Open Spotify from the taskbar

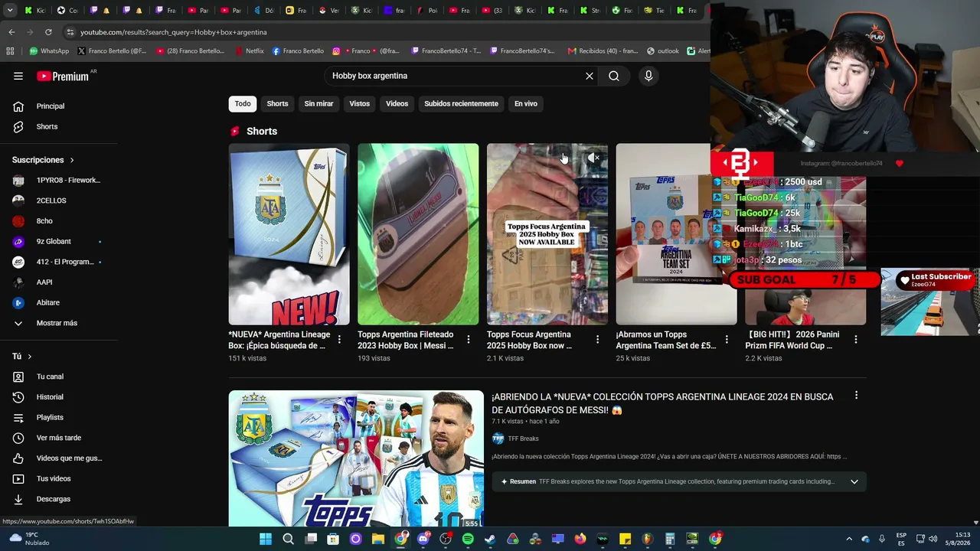pos(468,539)
